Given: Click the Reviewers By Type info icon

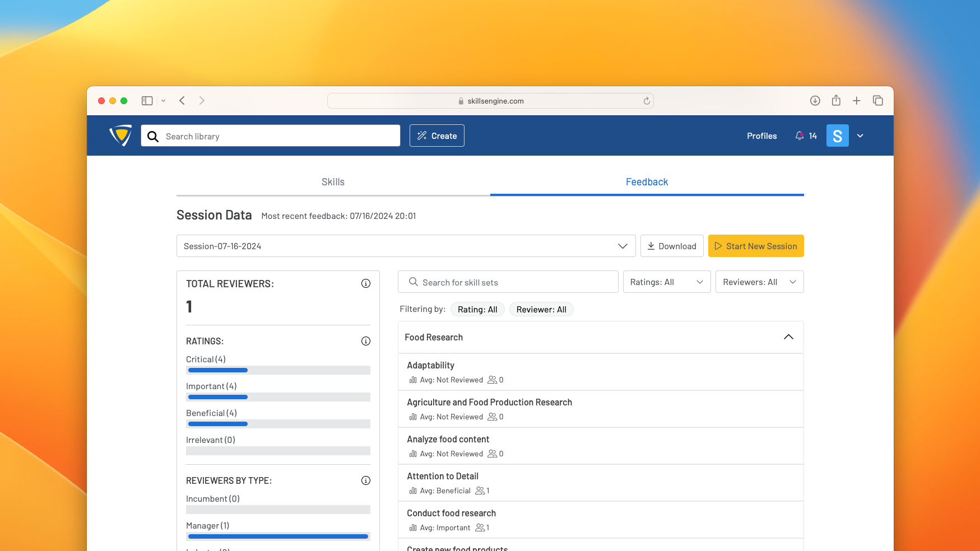Looking at the screenshot, I should [x=366, y=480].
